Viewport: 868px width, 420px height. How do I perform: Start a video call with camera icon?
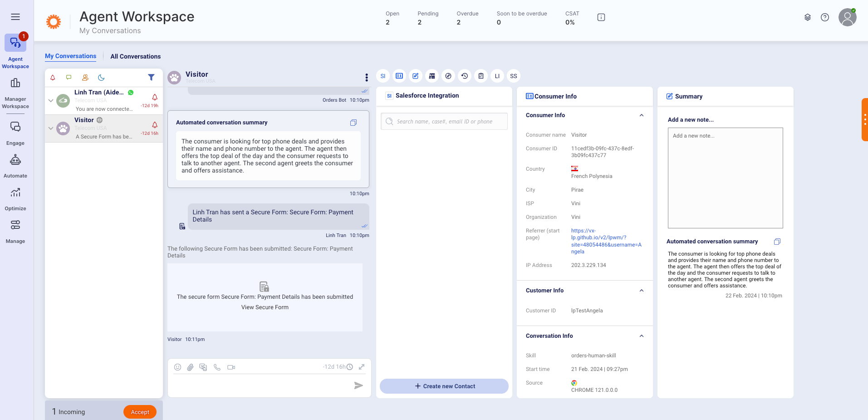231,367
